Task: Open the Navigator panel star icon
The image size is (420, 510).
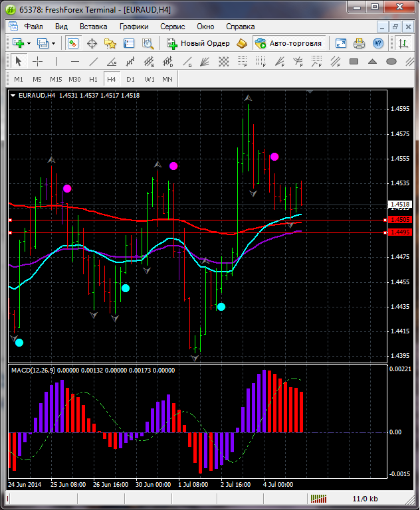Action: (x=110, y=43)
